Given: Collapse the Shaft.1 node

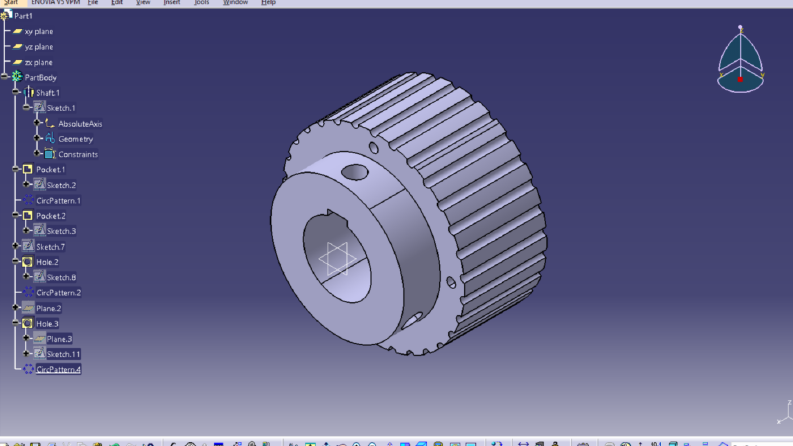Looking at the screenshot, I should [x=16, y=92].
